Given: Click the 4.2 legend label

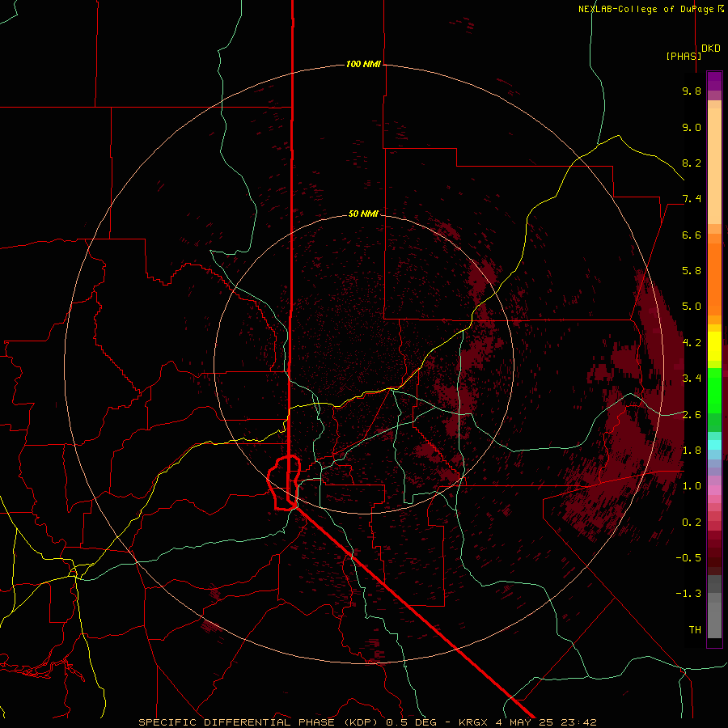Looking at the screenshot, I should pyautogui.click(x=692, y=343).
